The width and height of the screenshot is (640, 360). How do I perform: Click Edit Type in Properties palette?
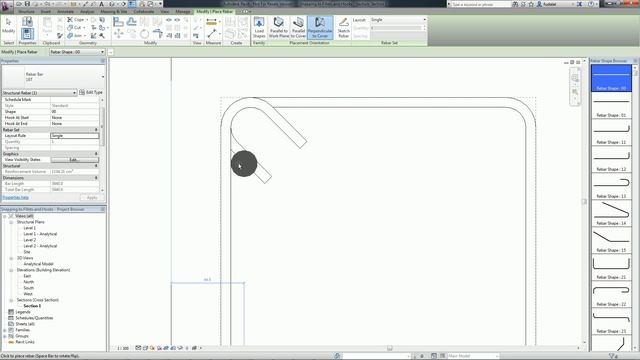point(91,93)
